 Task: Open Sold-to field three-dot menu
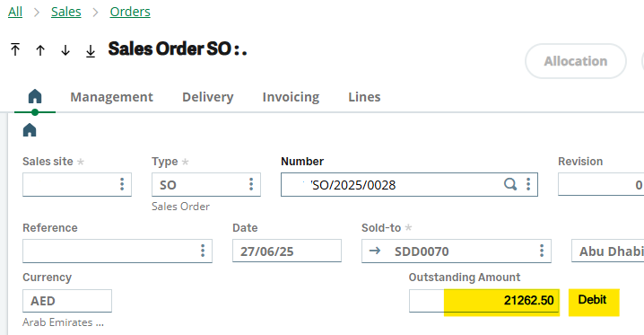point(542,251)
